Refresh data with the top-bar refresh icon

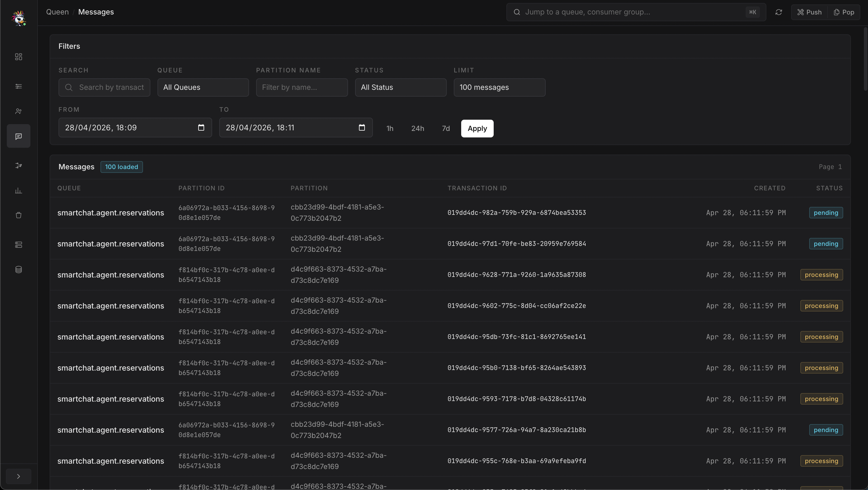point(779,12)
